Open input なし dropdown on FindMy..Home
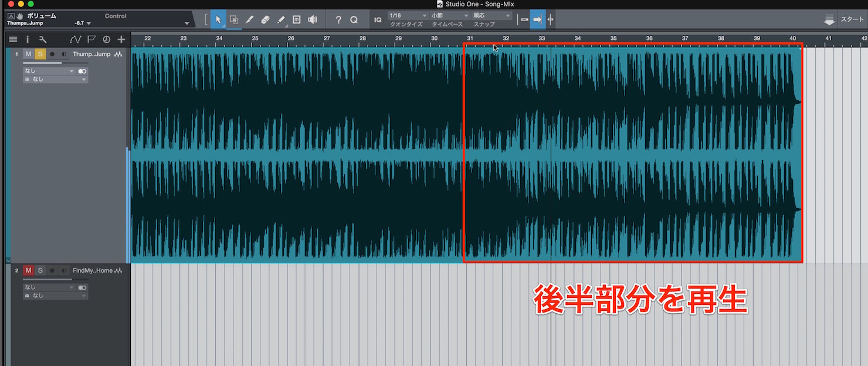The height and width of the screenshot is (366, 868). click(x=49, y=287)
